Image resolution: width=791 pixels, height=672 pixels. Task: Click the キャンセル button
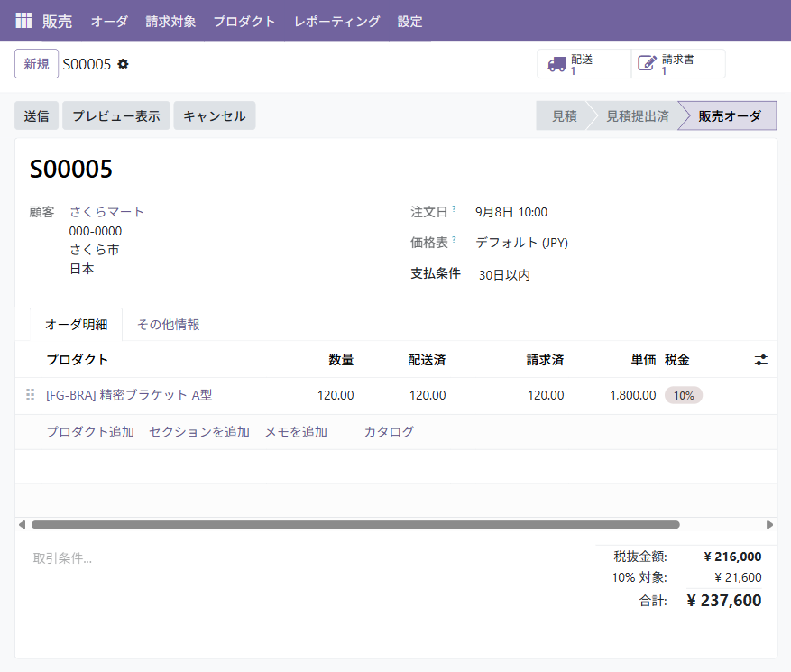click(215, 115)
